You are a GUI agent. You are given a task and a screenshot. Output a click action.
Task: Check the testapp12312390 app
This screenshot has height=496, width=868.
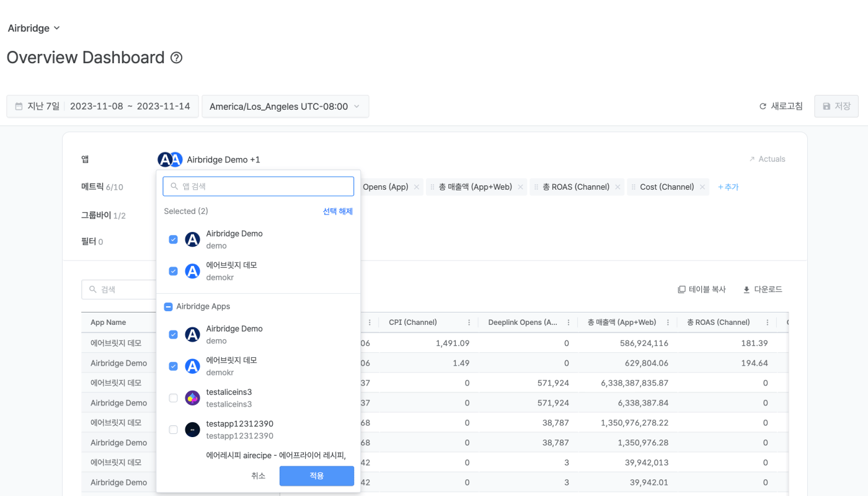pyautogui.click(x=174, y=430)
